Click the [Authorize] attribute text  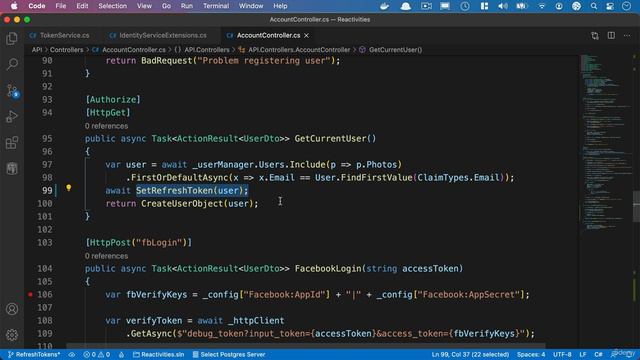113,100
